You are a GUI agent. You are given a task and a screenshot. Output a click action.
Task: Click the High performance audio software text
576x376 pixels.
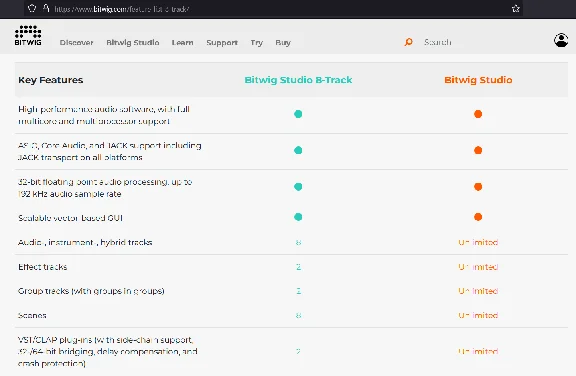(x=104, y=115)
